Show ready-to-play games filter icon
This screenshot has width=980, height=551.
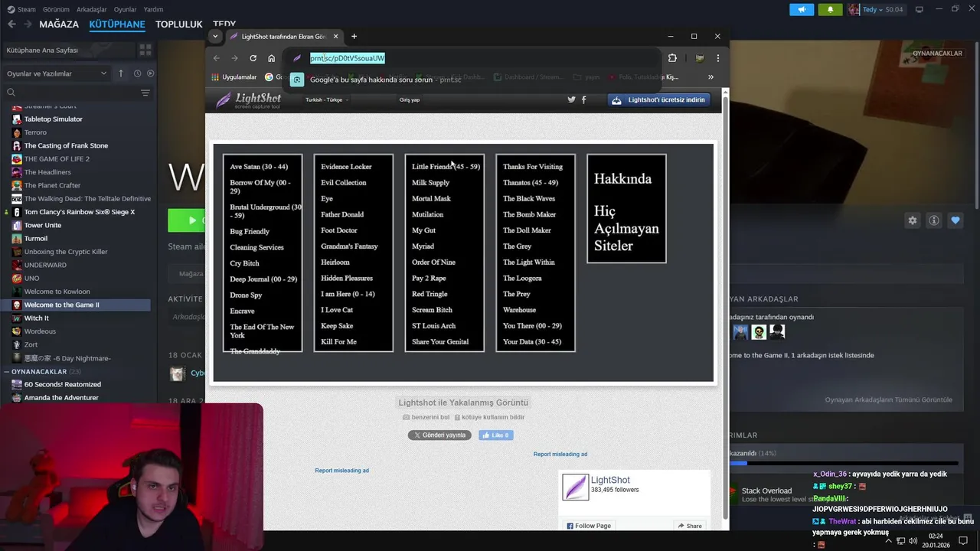[x=150, y=73]
